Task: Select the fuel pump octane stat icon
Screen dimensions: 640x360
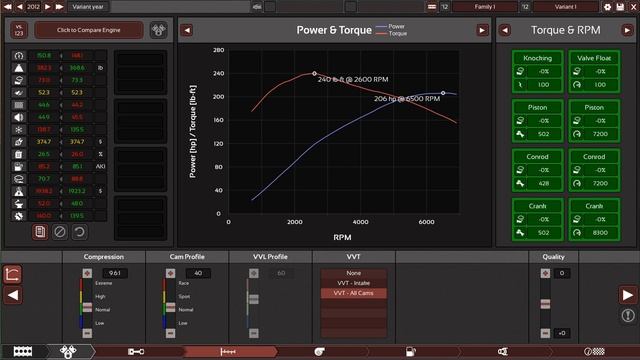Action: pos(19,167)
